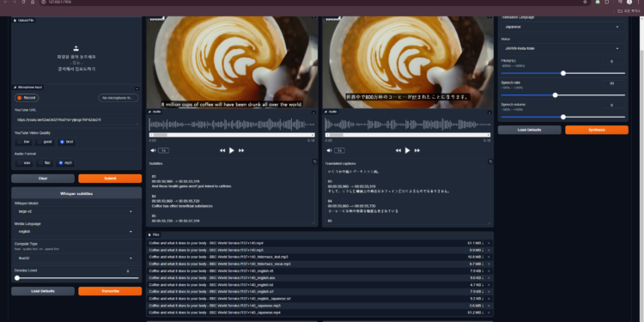Select 'low' YouTube video quality
The width and height of the screenshot is (644, 322).
(23, 142)
